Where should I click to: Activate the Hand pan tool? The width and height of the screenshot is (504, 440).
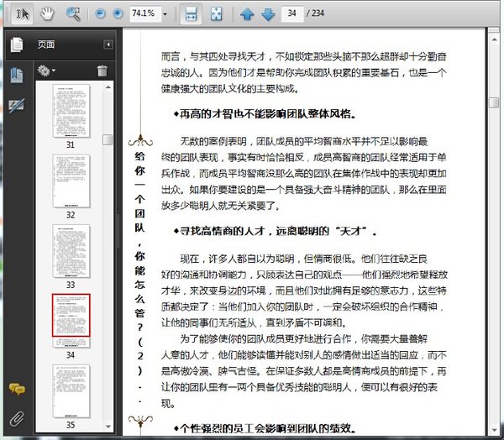coord(48,13)
